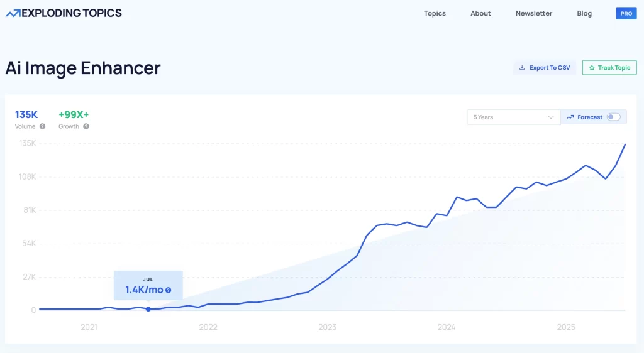
Task: Visit the Blog from the top navigation
Action: click(x=584, y=13)
